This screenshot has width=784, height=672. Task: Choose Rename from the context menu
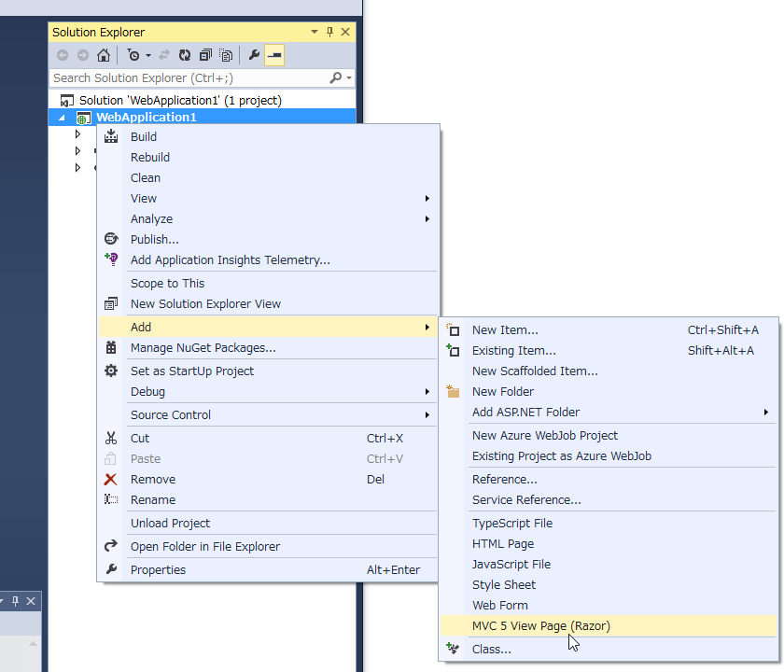(268, 499)
